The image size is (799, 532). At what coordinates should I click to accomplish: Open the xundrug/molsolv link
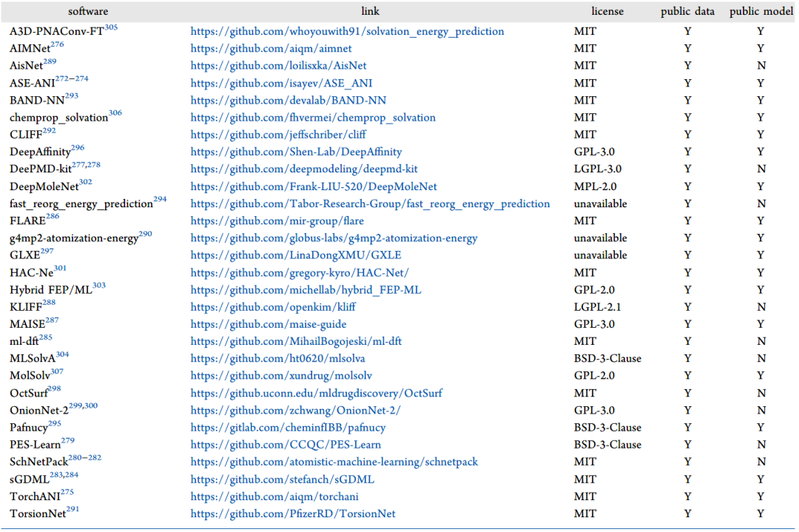coord(281,376)
